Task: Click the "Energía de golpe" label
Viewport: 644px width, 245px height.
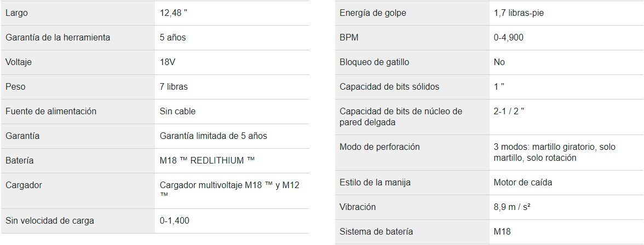Action: pos(373,13)
